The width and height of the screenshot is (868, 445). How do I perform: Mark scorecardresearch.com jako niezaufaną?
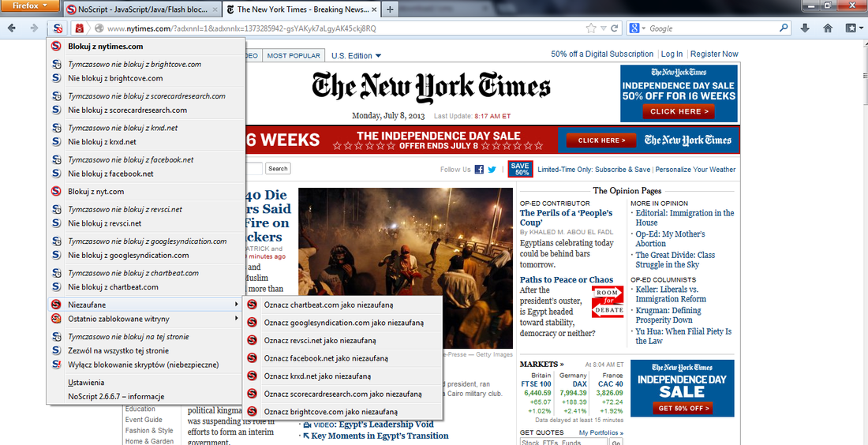343,394
